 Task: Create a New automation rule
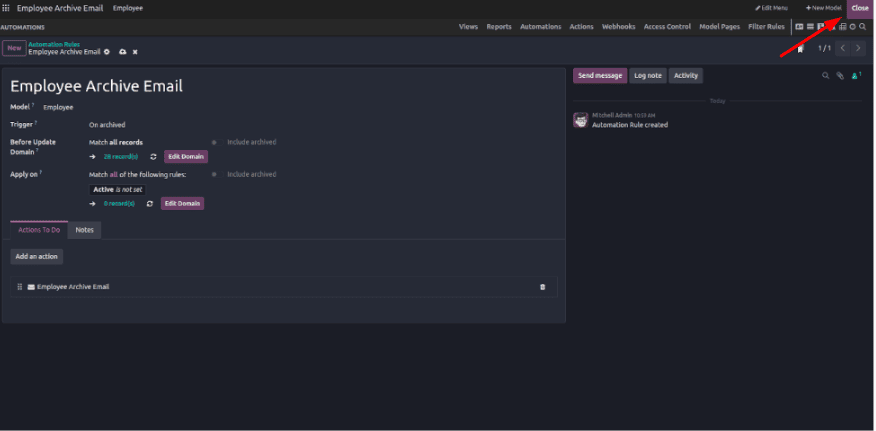[14, 48]
